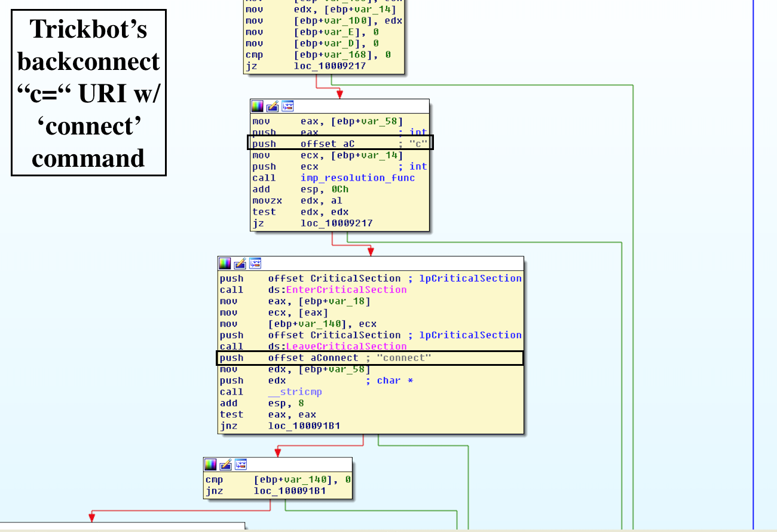Click the "mov ecx, [eax]" instruction

pyautogui.click(x=274, y=313)
